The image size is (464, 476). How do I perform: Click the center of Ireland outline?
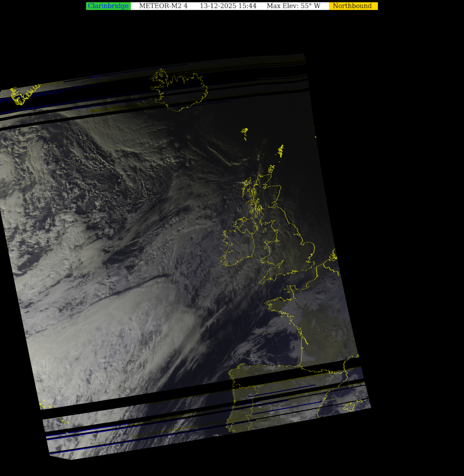point(240,244)
